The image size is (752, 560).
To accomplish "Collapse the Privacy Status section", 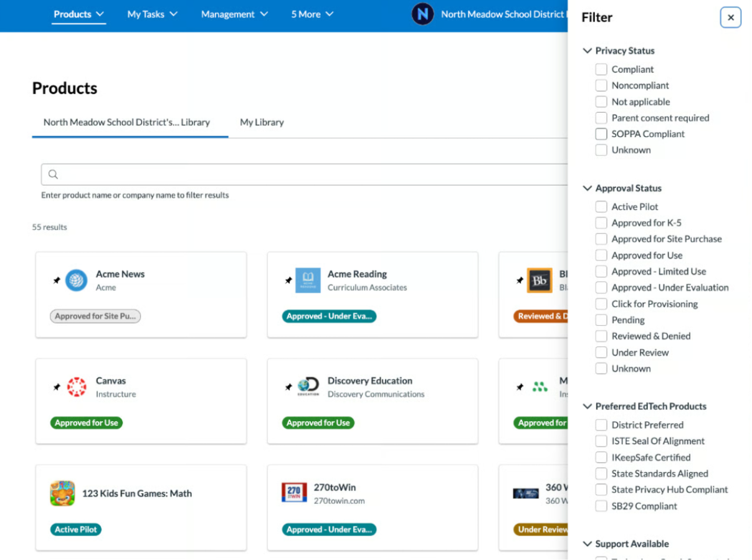I will [x=587, y=50].
